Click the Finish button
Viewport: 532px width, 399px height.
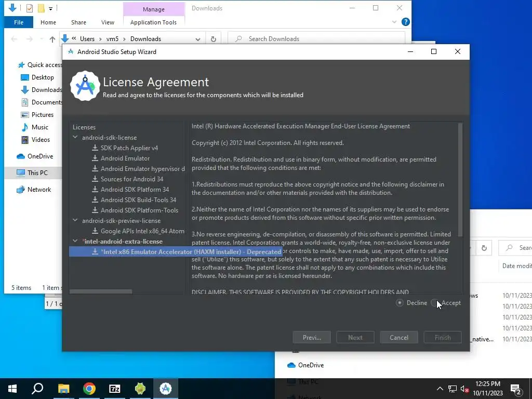click(443, 338)
